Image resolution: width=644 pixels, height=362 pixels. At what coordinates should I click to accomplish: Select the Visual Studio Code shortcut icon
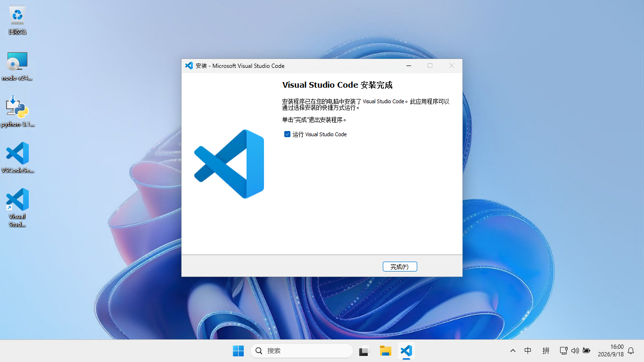pyautogui.click(x=17, y=208)
